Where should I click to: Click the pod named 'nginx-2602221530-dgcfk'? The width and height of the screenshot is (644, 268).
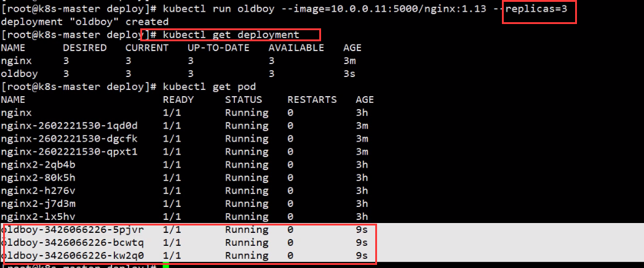pyautogui.click(x=69, y=139)
